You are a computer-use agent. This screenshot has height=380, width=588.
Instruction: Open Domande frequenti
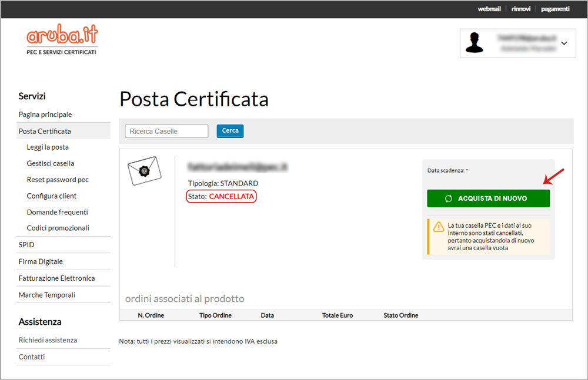click(58, 212)
